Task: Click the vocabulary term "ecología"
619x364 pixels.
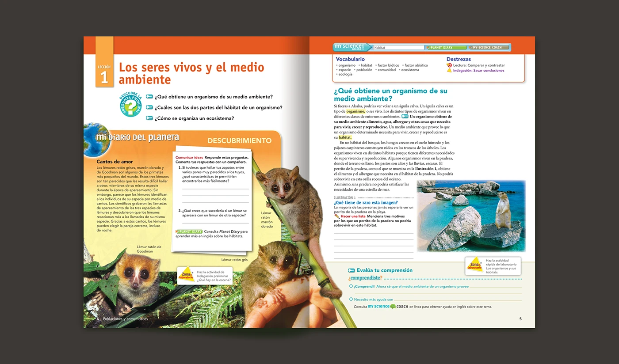Action: pos(345,74)
